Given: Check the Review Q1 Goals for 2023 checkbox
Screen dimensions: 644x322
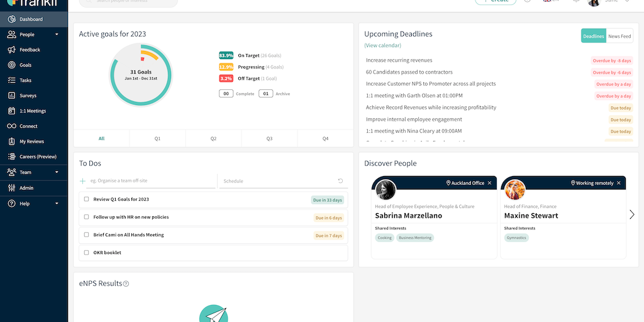Looking at the screenshot, I should (x=87, y=199).
